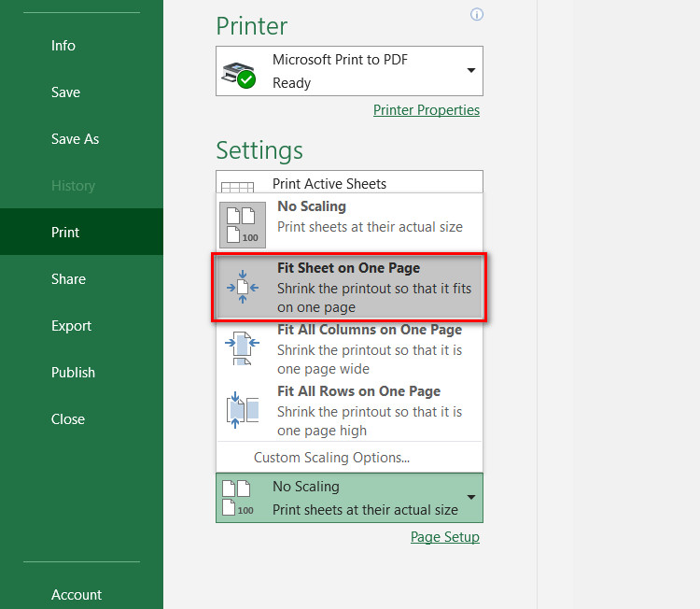Go to Publish in the sidebar
700x609 pixels.
pos(73,372)
